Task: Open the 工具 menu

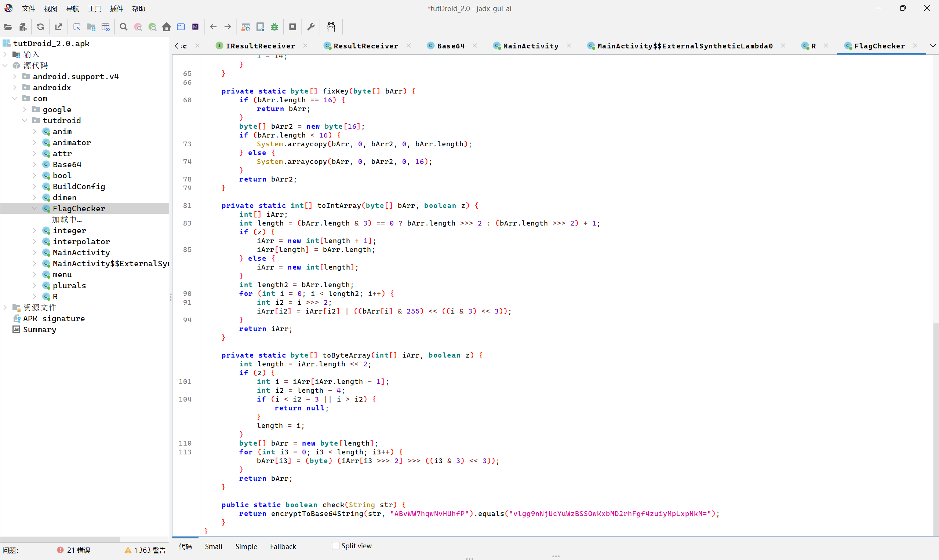Action: pyautogui.click(x=94, y=8)
